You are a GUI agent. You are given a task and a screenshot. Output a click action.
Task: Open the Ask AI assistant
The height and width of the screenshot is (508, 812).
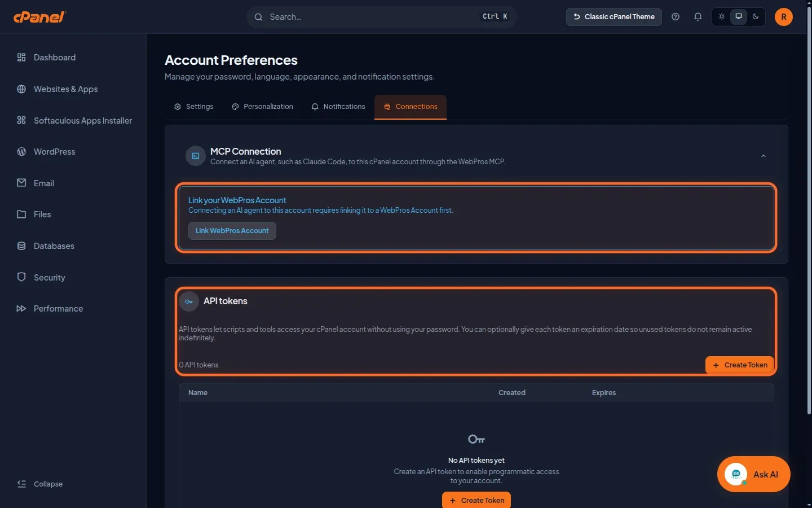click(x=754, y=474)
